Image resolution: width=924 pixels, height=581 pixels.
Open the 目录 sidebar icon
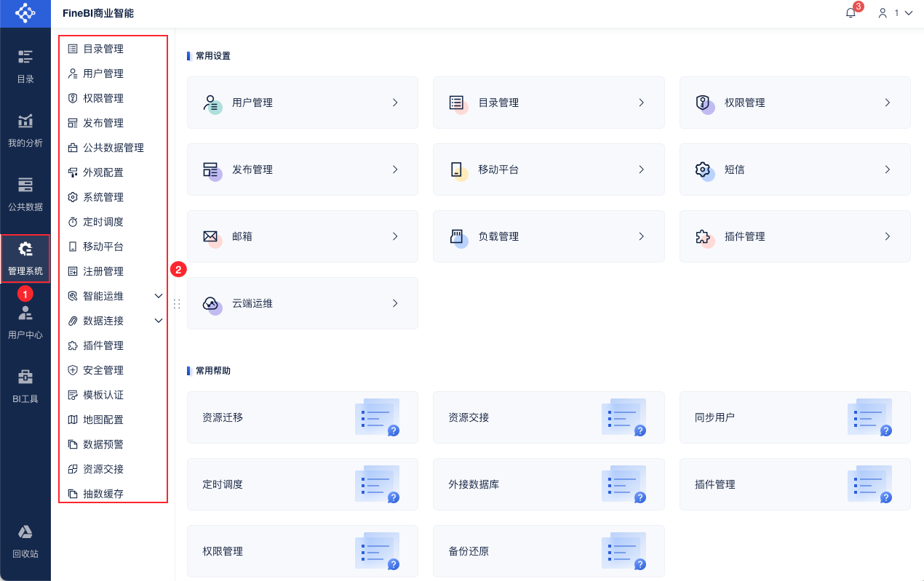(x=25, y=57)
